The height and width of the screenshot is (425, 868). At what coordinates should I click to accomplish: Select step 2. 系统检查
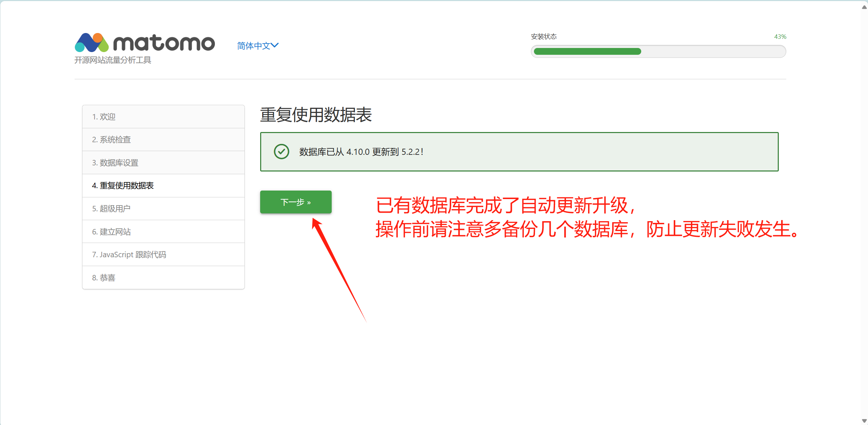[111, 140]
